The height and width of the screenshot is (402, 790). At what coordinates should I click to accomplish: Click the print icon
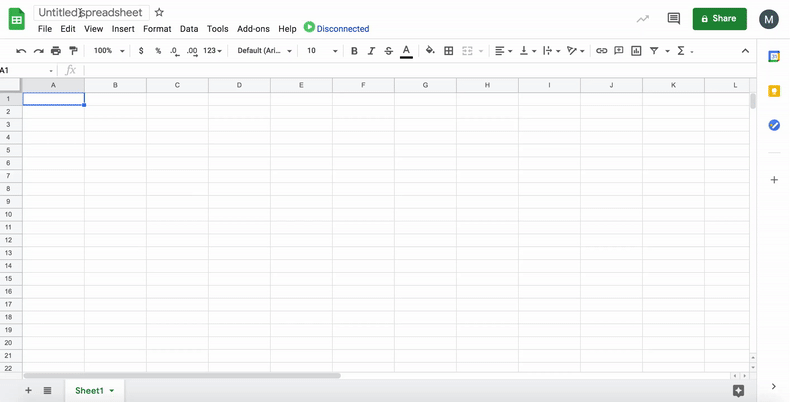click(56, 51)
